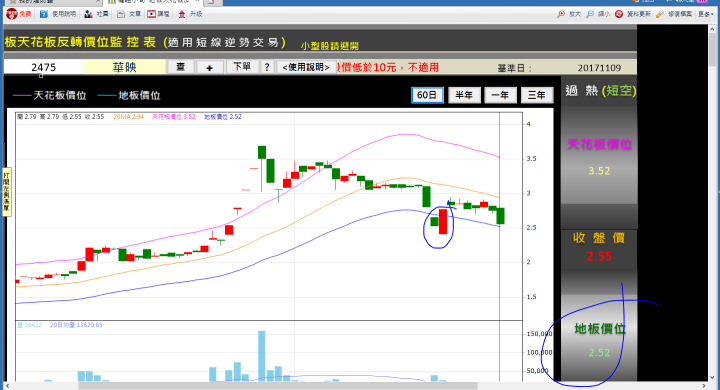Click the 下單 order button

coord(242,67)
